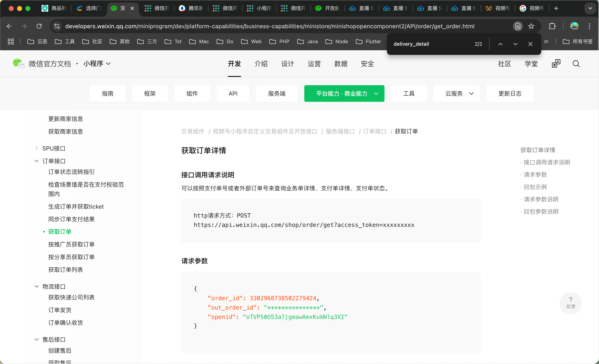Viewport: 599px width, 364px height.
Task: Open the 反馈 feedback bubble
Action: click(x=570, y=303)
